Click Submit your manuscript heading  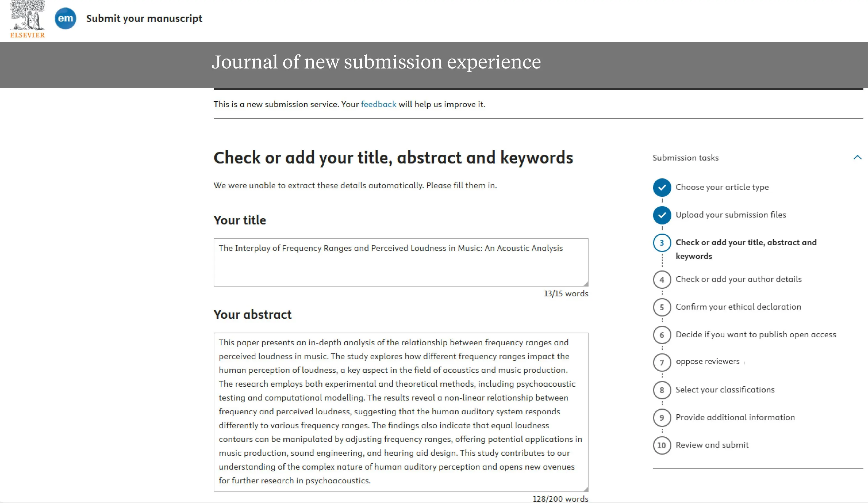[x=144, y=19]
